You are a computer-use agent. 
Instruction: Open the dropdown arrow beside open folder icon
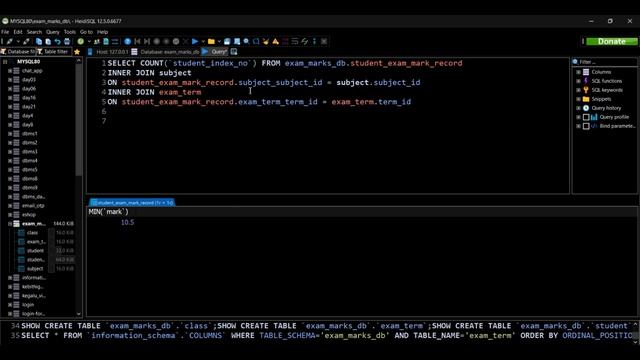pyautogui.click(x=219, y=42)
